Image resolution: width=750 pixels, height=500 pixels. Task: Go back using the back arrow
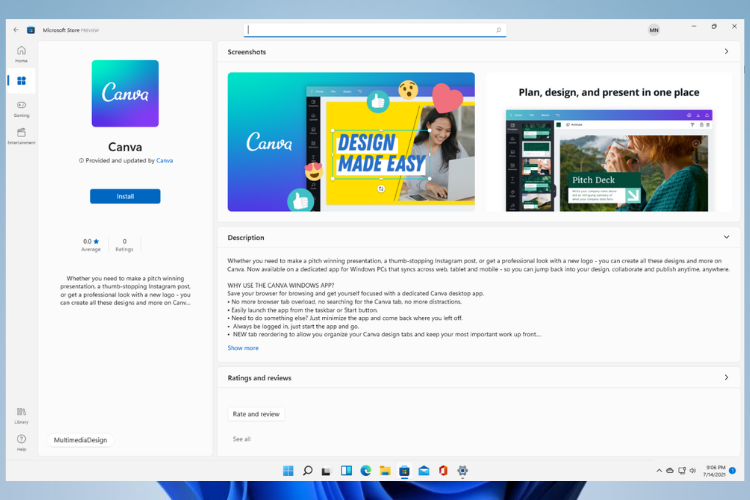[16, 30]
